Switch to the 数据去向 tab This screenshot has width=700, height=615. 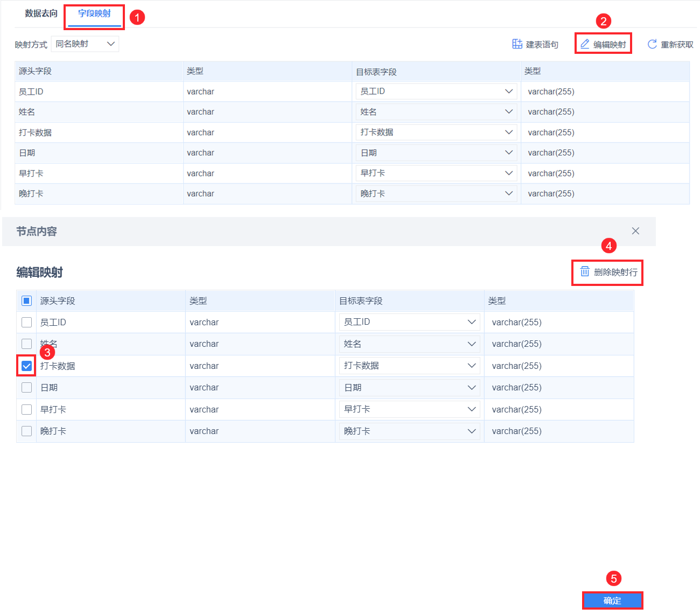(41, 13)
